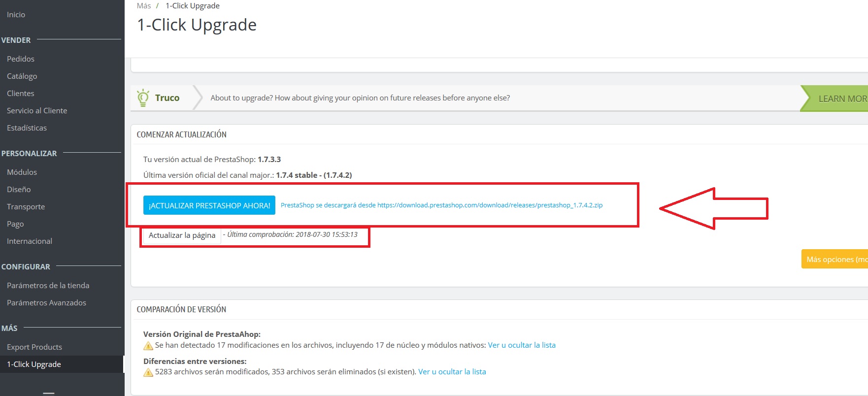Image resolution: width=868 pixels, height=396 pixels.
Task: Click the MÁS section header
Action: pos(9,328)
